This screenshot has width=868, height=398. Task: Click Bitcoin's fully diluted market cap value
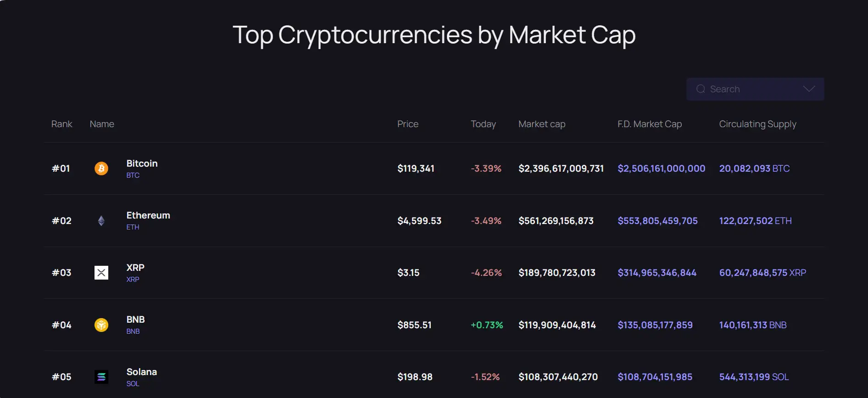661,168
